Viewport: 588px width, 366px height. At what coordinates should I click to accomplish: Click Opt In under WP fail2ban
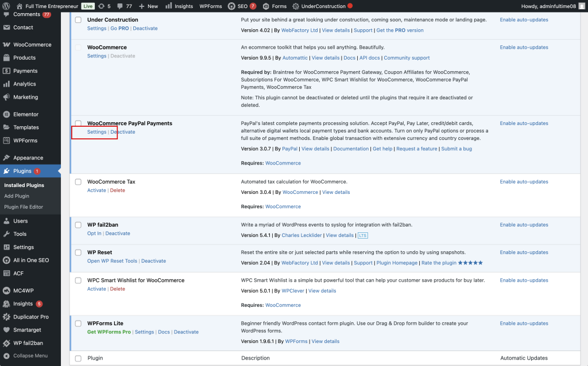[94, 233]
